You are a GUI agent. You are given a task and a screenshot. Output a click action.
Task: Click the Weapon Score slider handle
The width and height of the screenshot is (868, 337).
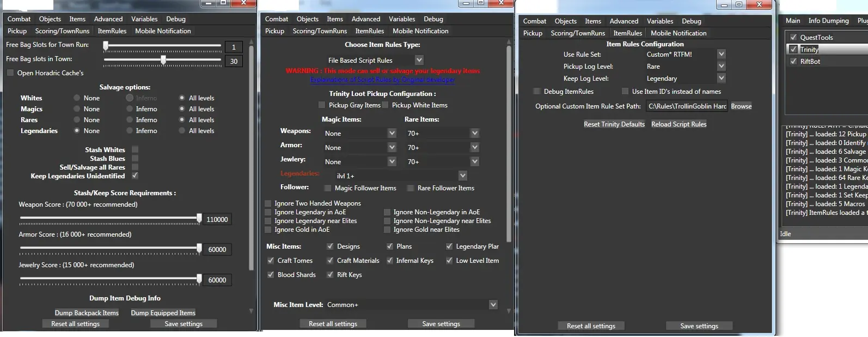click(x=199, y=219)
